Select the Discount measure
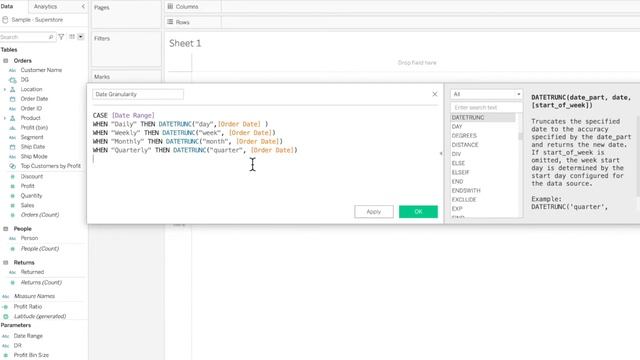640x360 pixels. point(32,176)
